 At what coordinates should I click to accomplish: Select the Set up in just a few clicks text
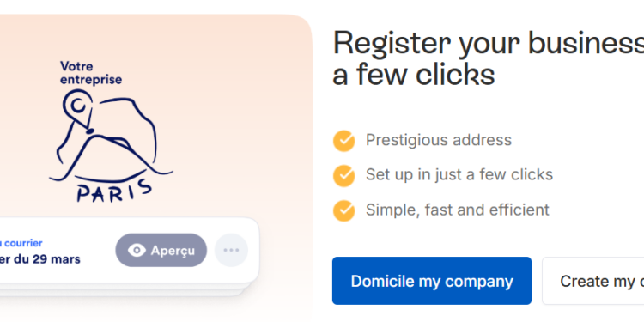[x=459, y=174]
